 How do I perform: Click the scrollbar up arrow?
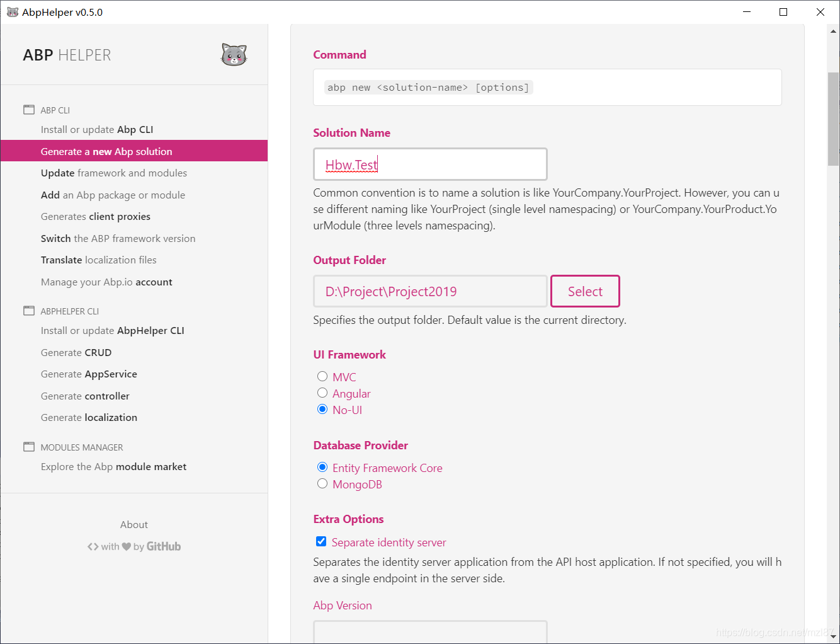point(833,30)
